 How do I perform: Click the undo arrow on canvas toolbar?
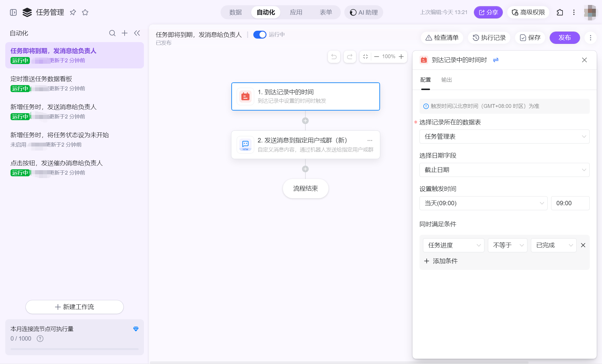pyautogui.click(x=334, y=56)
